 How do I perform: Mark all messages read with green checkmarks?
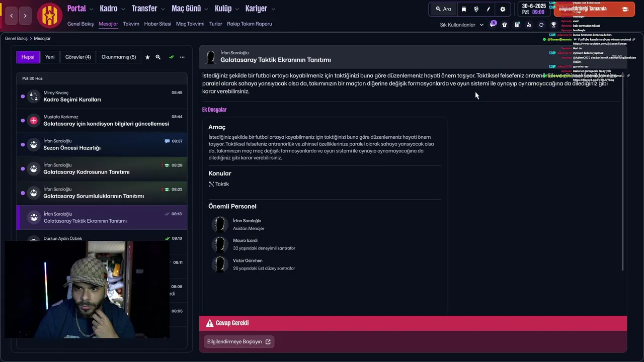pos(171,57)
